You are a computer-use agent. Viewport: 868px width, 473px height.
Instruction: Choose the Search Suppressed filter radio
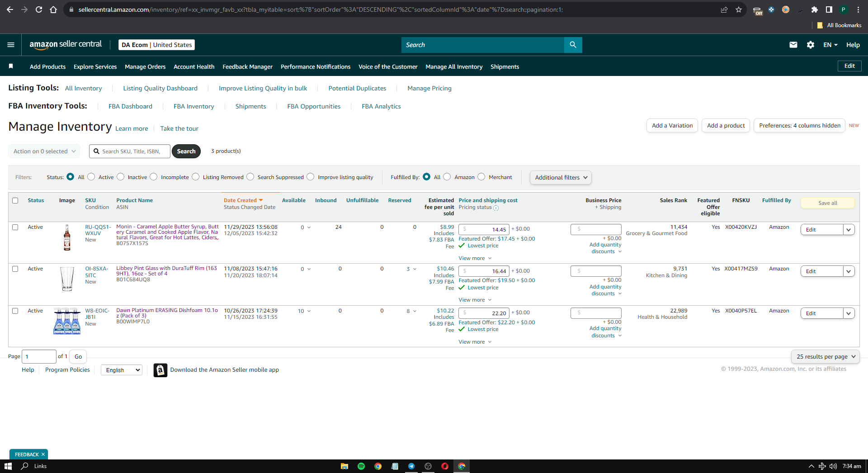(250, 177)
